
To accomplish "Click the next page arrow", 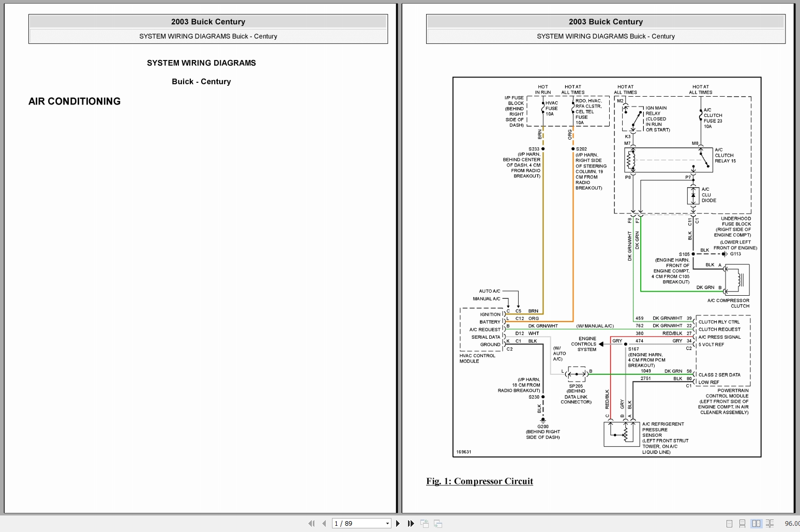I will [x=398, y=523].
